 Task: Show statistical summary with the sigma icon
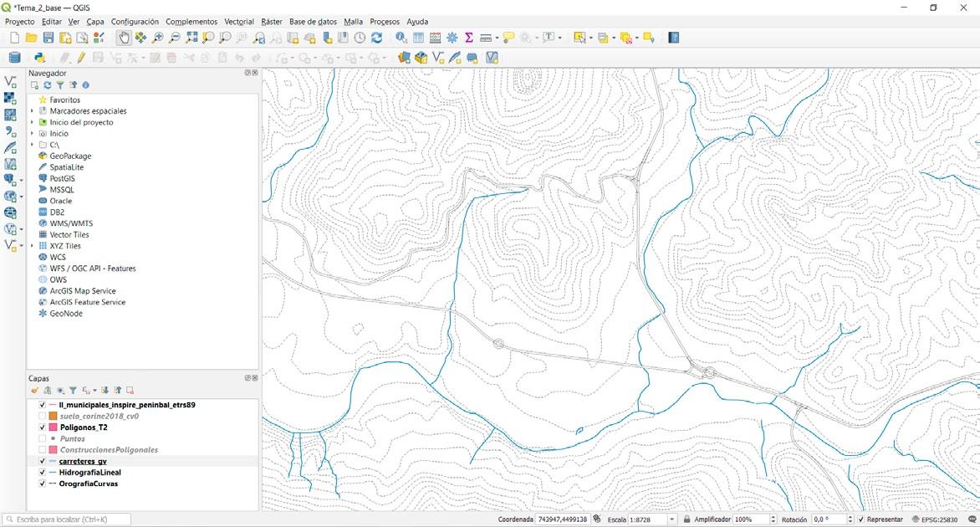click(469, 38)
